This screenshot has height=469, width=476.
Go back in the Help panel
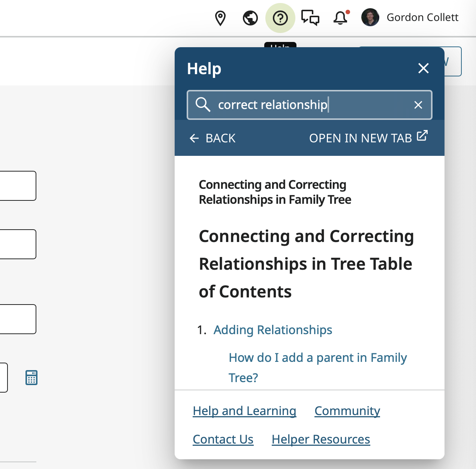[213, 138]
